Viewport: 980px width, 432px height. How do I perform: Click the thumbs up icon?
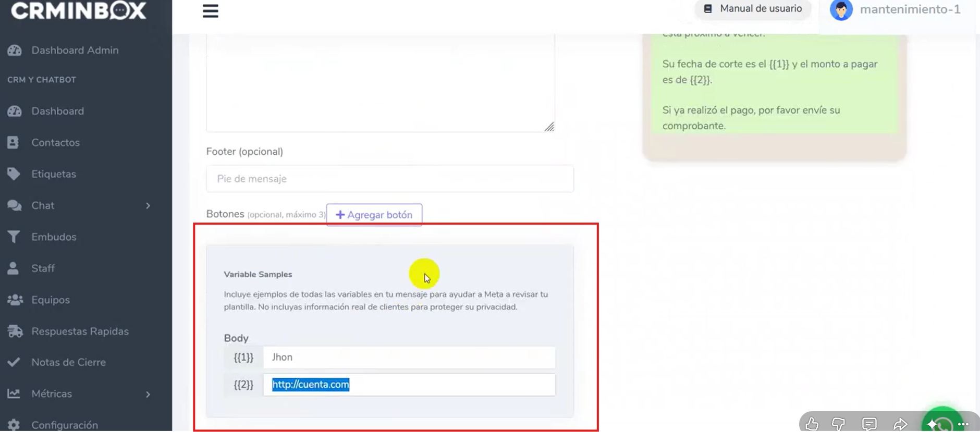click(x=812, y=424)
